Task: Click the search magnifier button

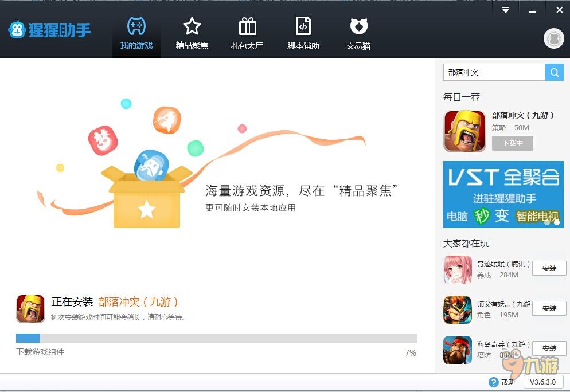Action: pos(555,72)
